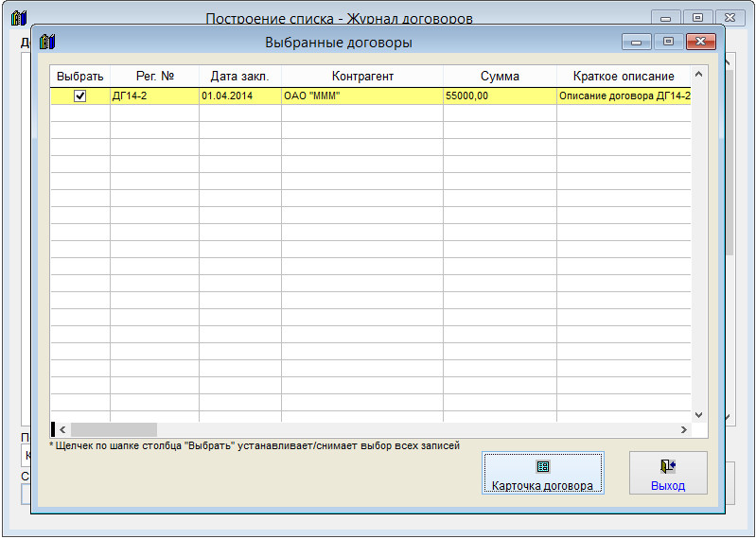
Task: Click the exit door icon above Выход
Action: click(x=668, y=466)
